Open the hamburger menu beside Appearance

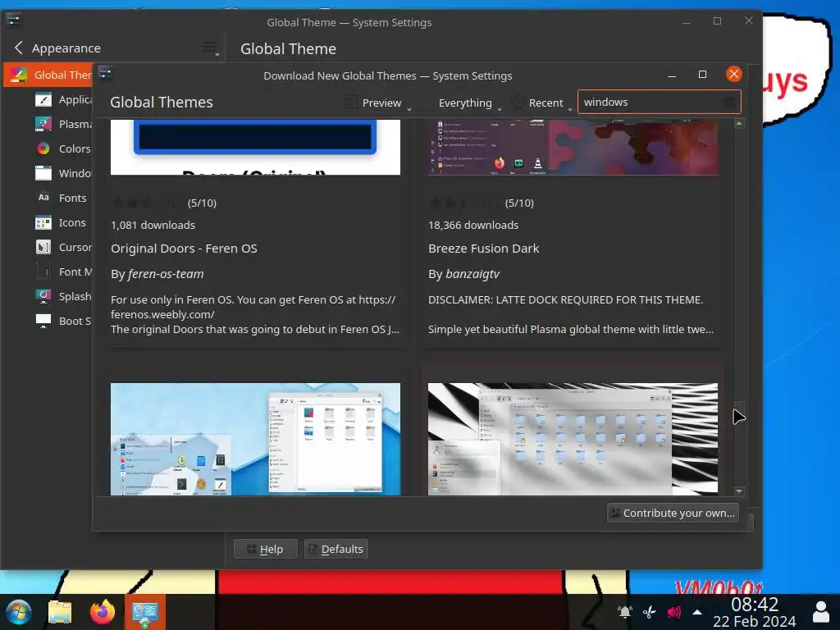210,48
